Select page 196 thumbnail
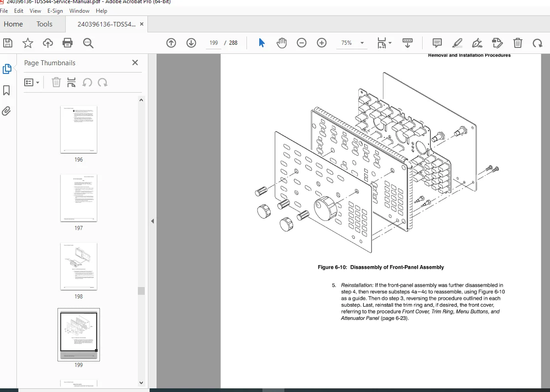Image resolution: width=550 pixels, height=392 pixels. pyautogui.click(x=79, y=130)
